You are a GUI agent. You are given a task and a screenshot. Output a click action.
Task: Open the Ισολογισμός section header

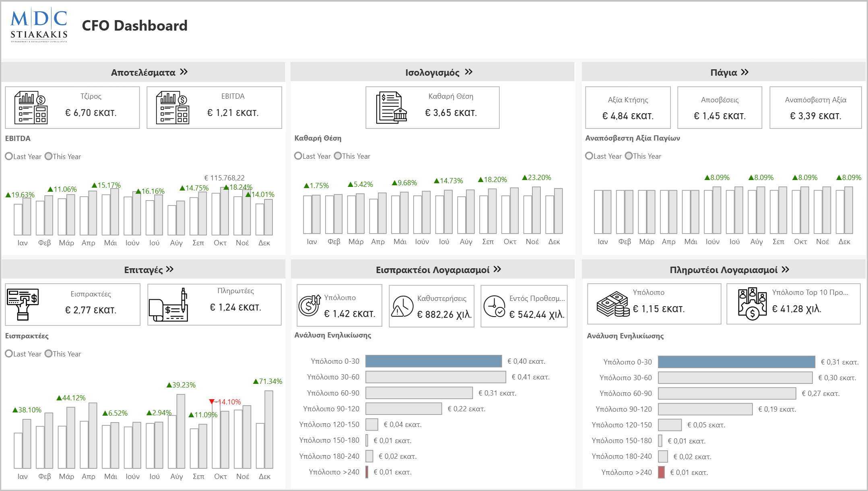click(433, 72)
